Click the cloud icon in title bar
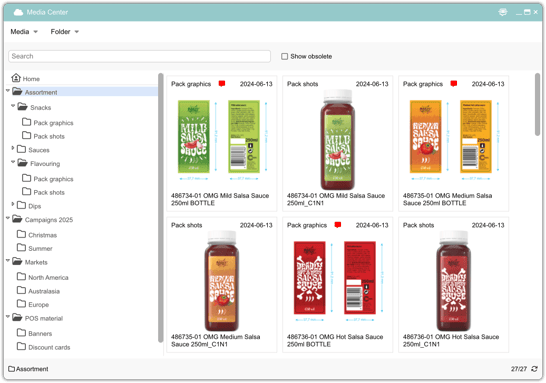Viewport: 546px width, 383px height. [18, 13]
